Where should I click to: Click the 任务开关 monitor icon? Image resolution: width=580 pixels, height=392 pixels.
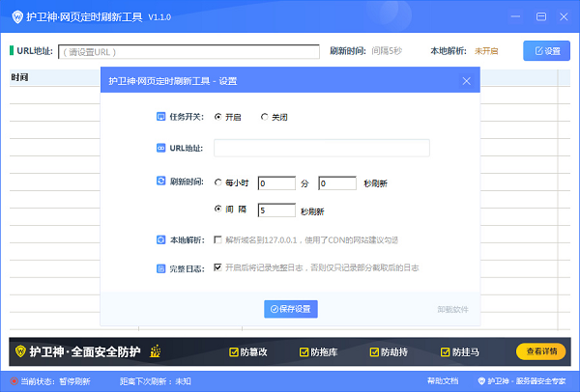[x=160, y=117]
